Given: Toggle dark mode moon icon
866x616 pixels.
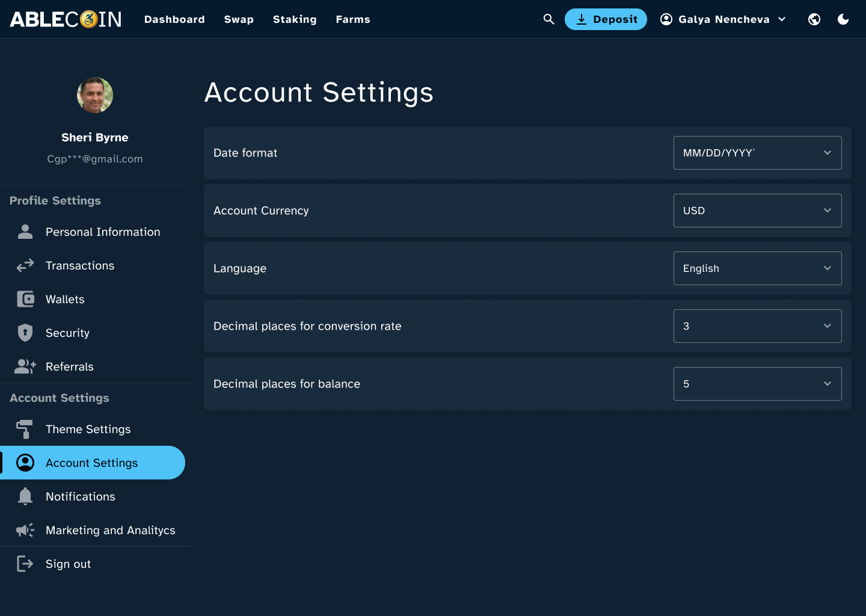Looking at the screenshot, I should coord(843,19).
